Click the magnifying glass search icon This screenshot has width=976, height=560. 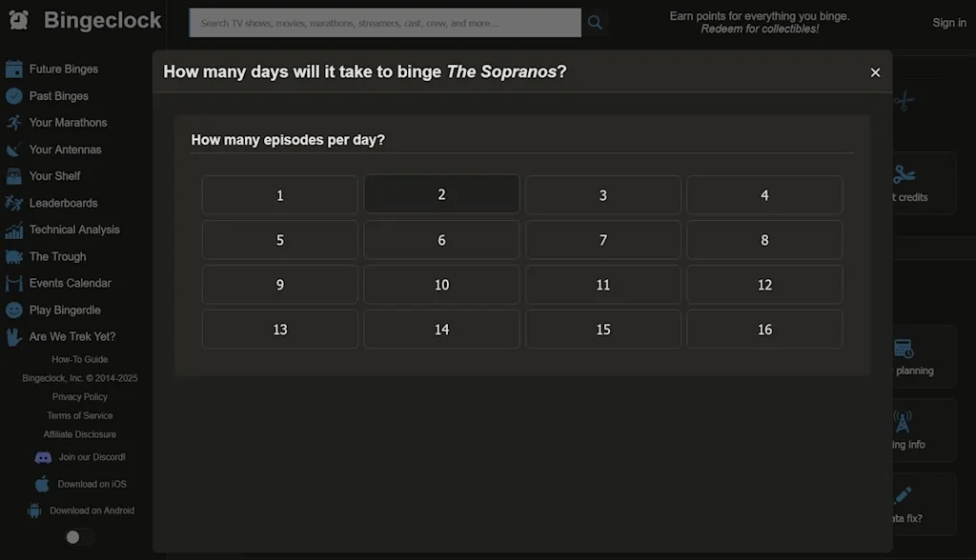click(595, 23)
